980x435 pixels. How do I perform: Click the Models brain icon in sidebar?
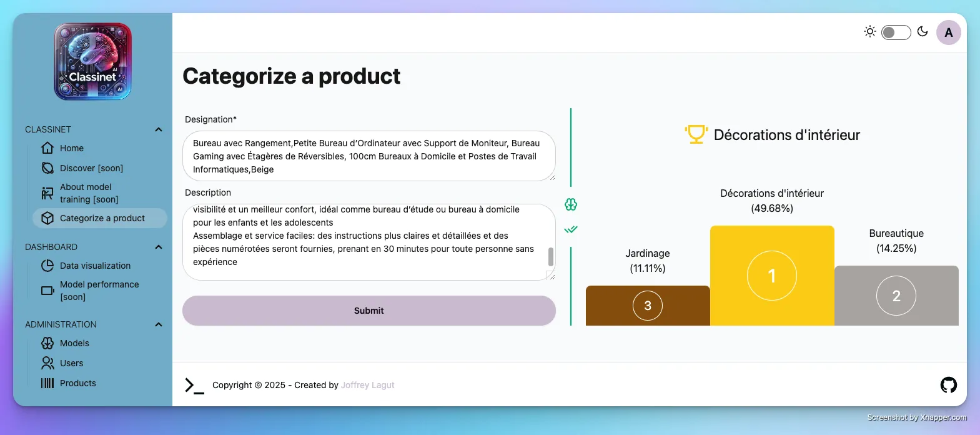tap(47, 343)
